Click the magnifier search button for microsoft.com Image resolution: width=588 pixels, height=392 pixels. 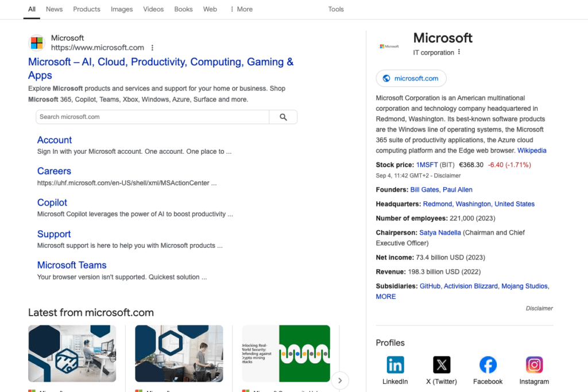click(x=283, y=117)
